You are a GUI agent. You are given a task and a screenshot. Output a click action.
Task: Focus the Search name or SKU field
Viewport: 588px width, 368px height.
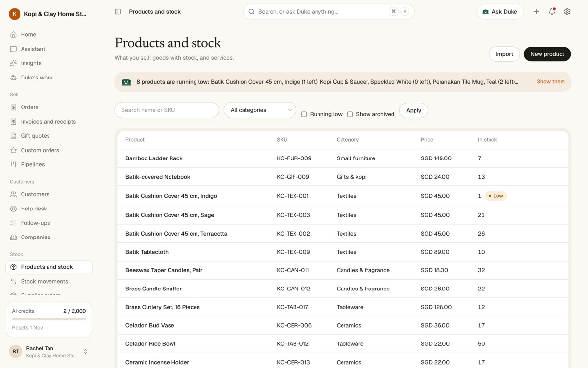[167, 110]
